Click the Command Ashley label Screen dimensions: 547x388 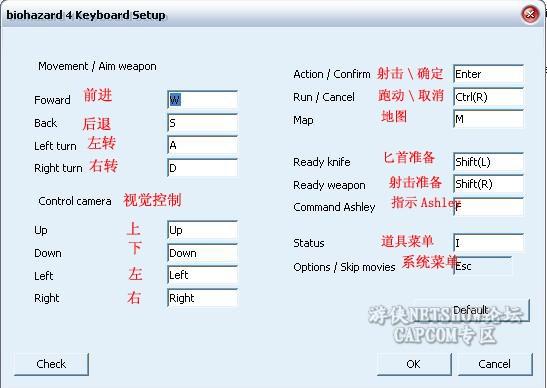[x=334, y=207]
